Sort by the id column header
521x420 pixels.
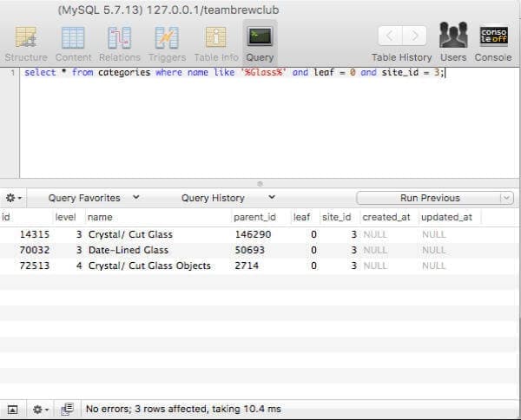tap(27, 217)
